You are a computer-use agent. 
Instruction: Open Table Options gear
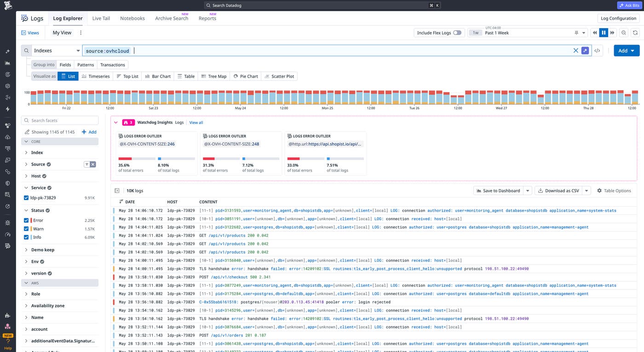click(614, 190)
